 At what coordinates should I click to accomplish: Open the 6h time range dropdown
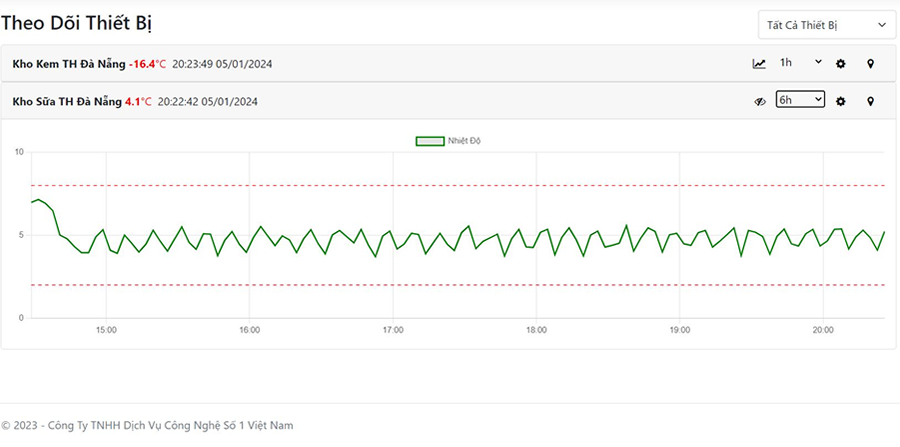pyautogui.click(x=800, y=100)
